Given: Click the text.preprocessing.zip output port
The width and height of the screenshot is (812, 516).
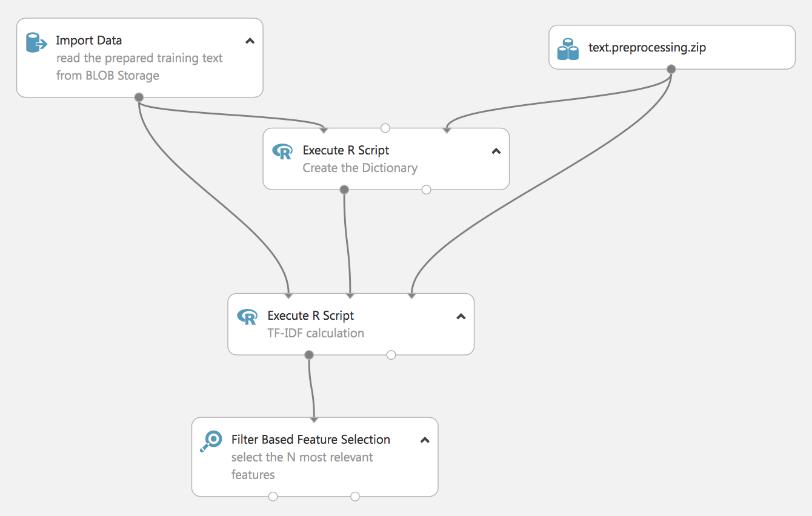Looking at the screenshot, I should click(671, 69).
